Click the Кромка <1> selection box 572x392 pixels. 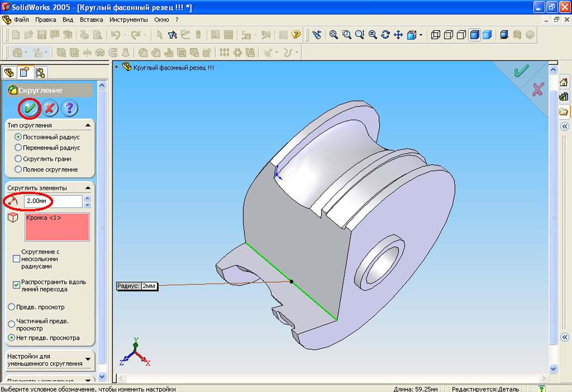click(57, 227)
